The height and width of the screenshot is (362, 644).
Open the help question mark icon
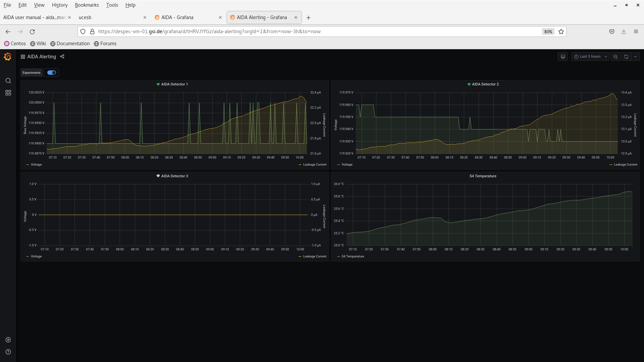[x=8, y=352]
